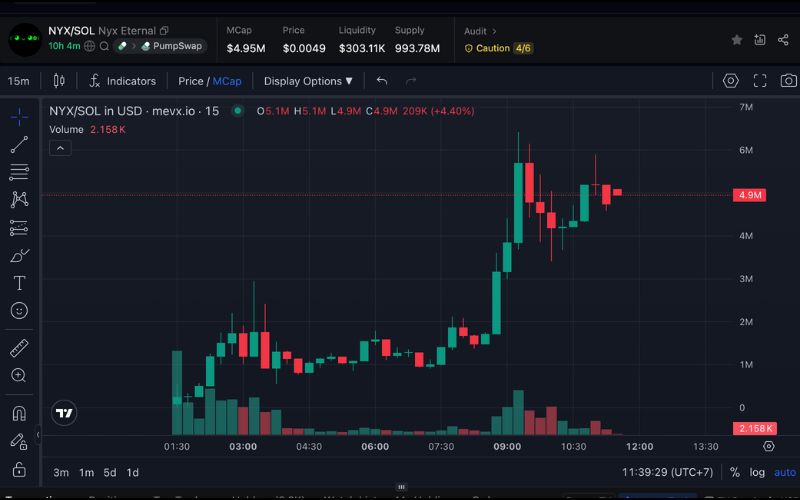Open the horizontal lines Fibonacci tool
Image resolution: width=800 pixels, height=500 pixels.
[19, 172]
